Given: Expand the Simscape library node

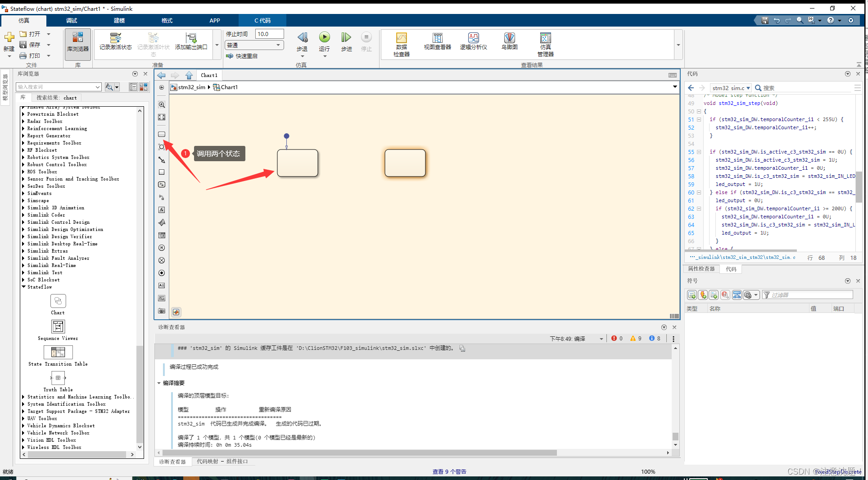Looking at the screenshot, I should coord(23,200).
